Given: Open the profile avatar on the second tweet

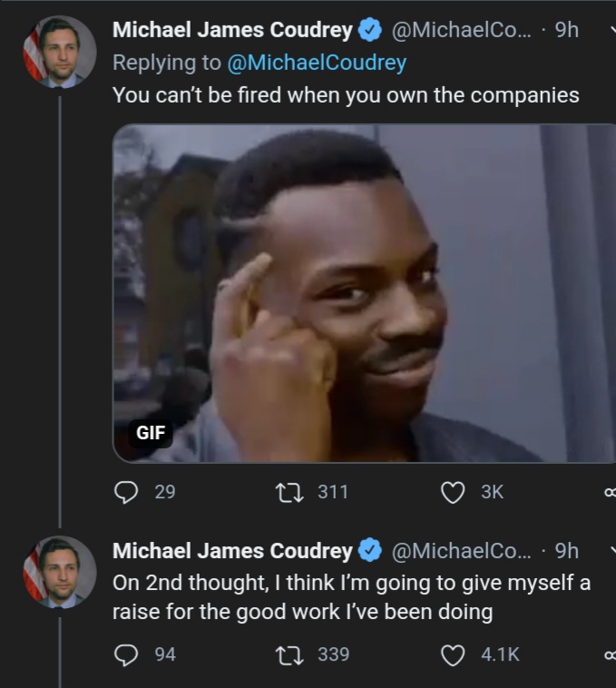Looking at the screenshot, I should [x=60, y=572].
